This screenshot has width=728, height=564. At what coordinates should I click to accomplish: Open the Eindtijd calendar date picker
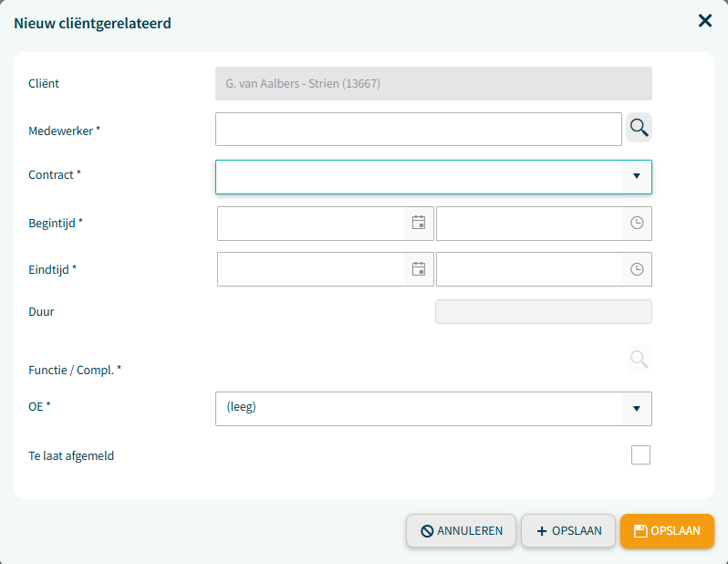point(419,269)
